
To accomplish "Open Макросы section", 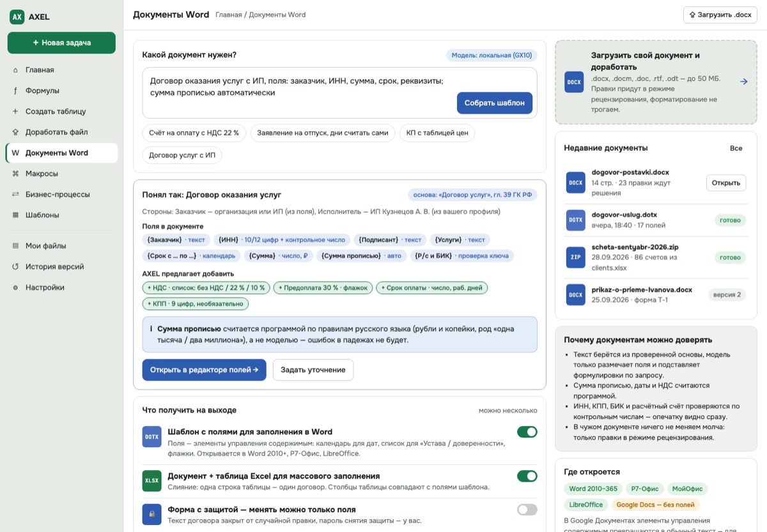I will point(61,174).
